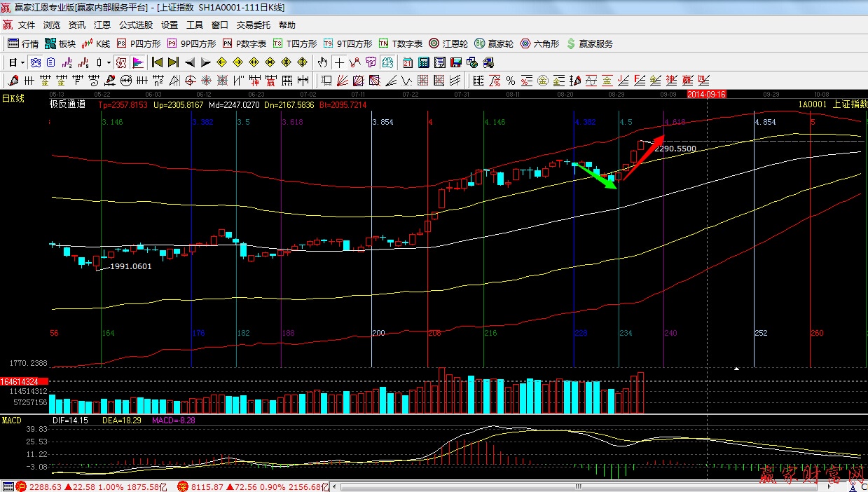Click the MACD indicator label
The width and height of the screenshot is (868, 492).
(12, 420)
